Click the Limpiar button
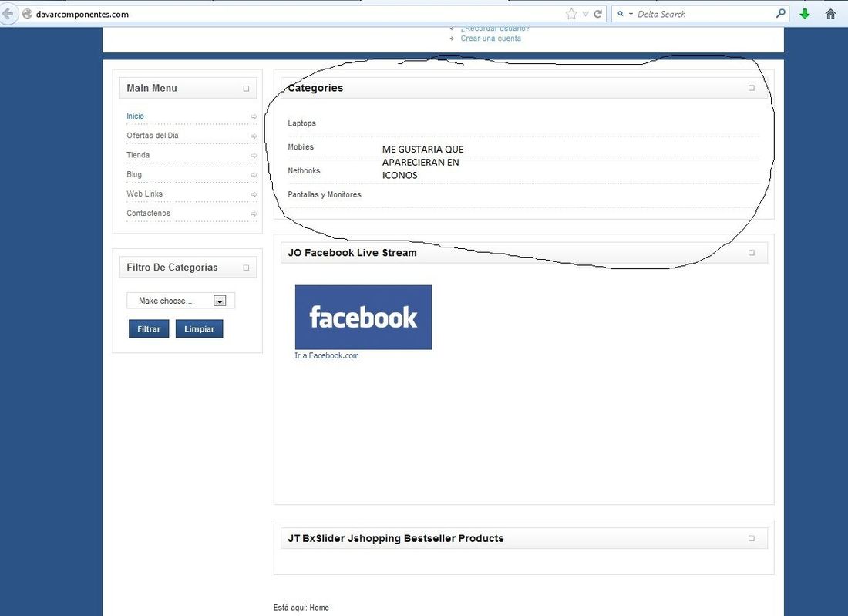848x616 pixels. [199, 329]
